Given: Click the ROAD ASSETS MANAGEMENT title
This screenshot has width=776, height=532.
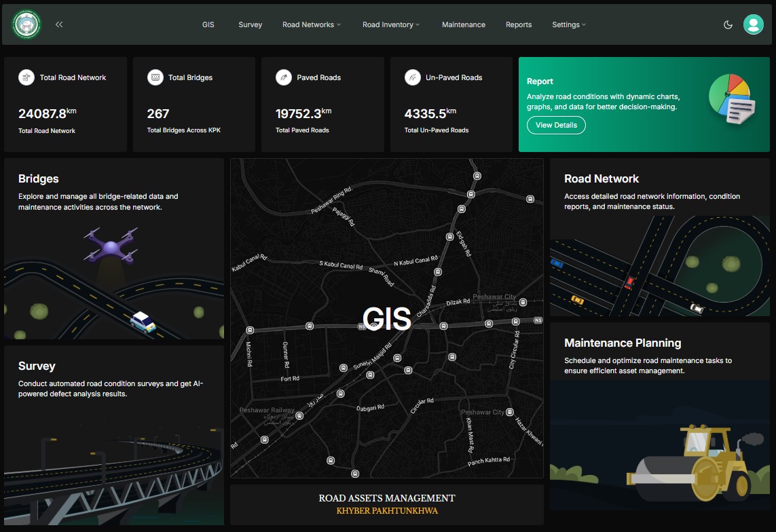Looking at the screenshot, I should 386,498.
